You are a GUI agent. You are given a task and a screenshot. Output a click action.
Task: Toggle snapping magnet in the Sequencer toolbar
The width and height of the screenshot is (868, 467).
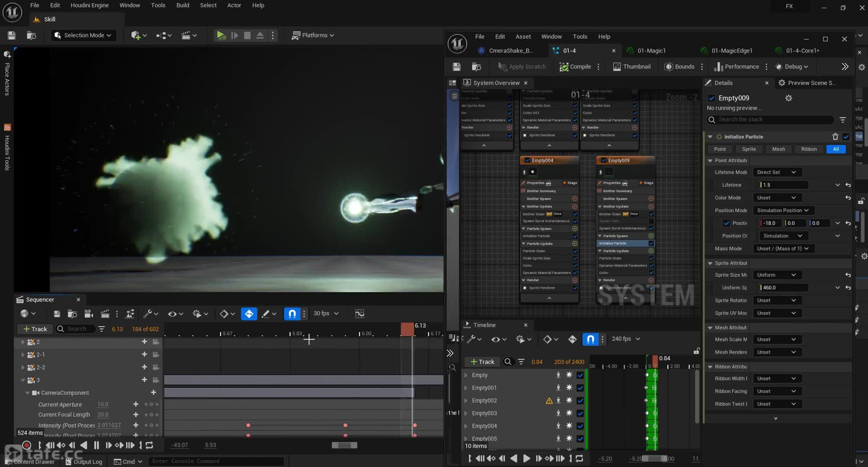click(x=292, y=313)
